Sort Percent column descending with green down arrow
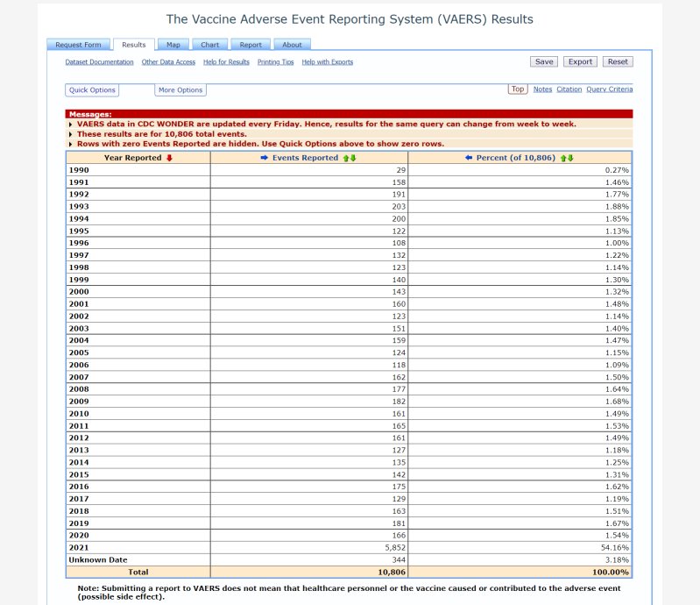700x605 pixels. (570, 158)
